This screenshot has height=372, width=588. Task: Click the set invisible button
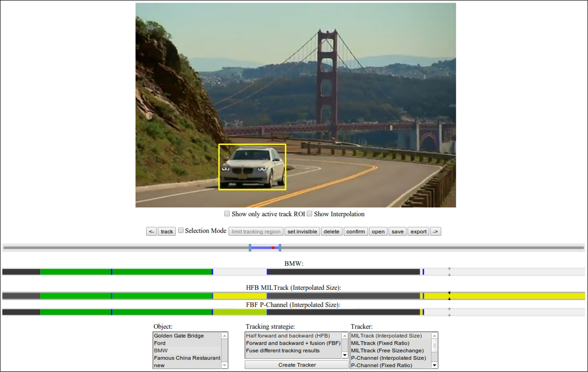click(302, 232)
